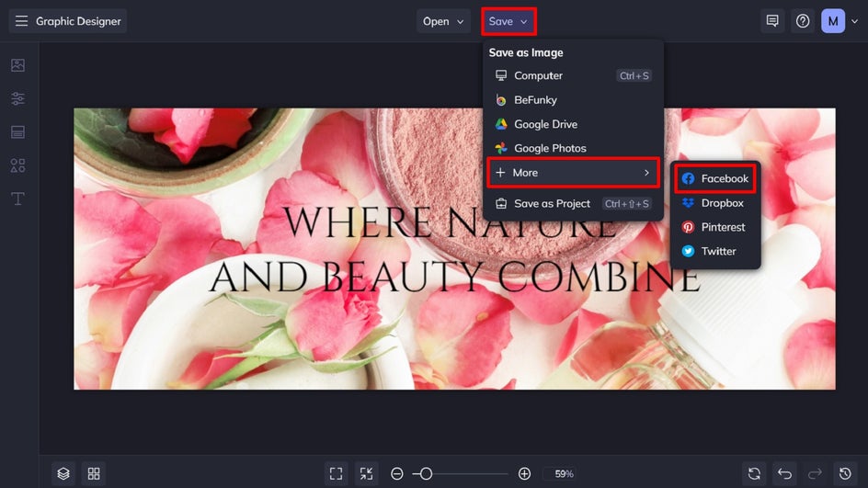The height and width of the screenshot is (488, 868).
Task: Redo the last action
Action: click(815, 473)
